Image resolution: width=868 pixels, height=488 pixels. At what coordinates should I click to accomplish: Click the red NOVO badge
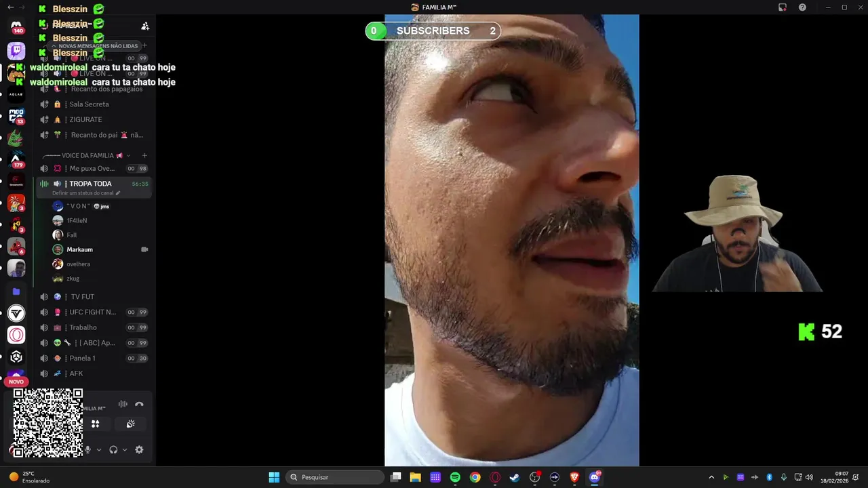pyautogui.click(x=16, y=382)
